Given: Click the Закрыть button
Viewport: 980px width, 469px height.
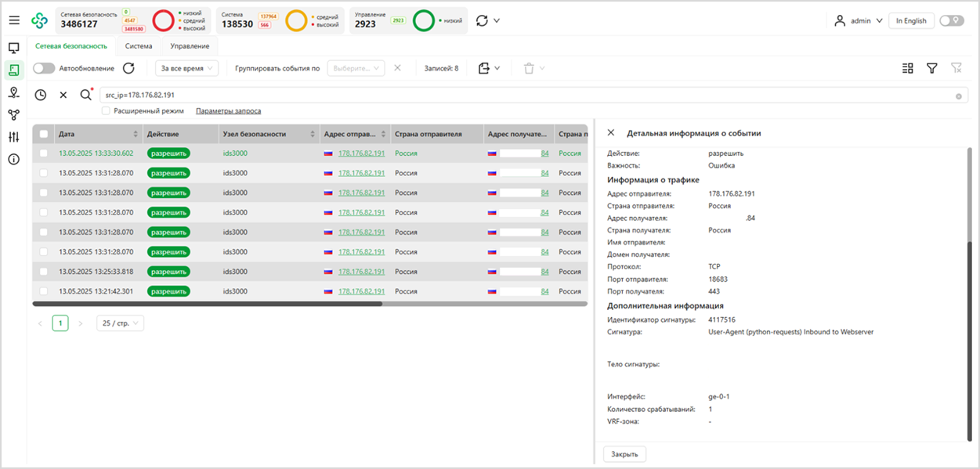Looking at the screenshot, I should 624,454.
